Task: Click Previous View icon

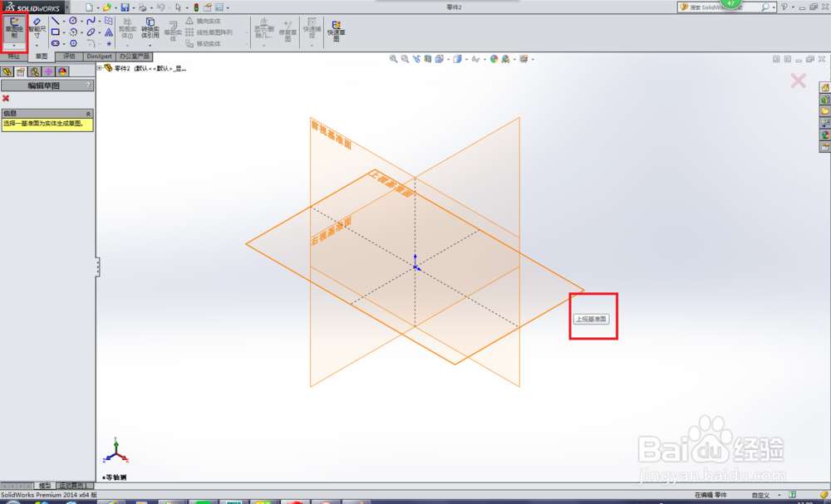Action: tap(416, 59)
